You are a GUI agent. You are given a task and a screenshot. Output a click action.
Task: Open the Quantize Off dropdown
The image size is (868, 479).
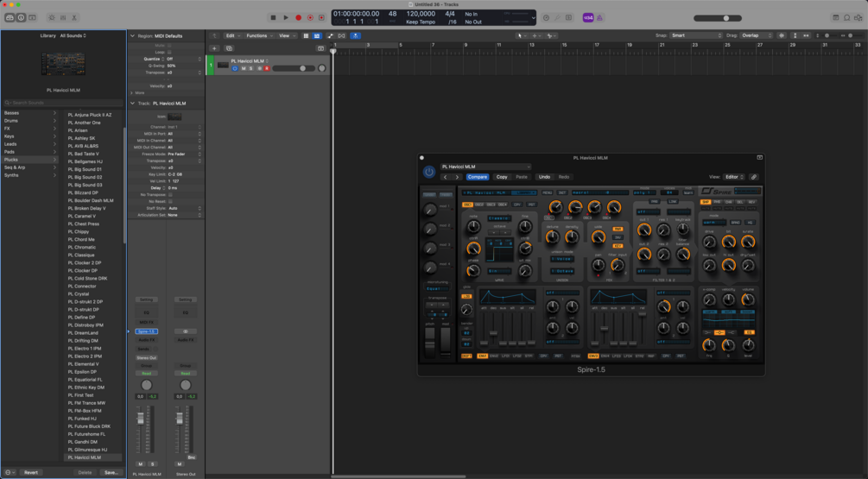[x=184, y=59]
